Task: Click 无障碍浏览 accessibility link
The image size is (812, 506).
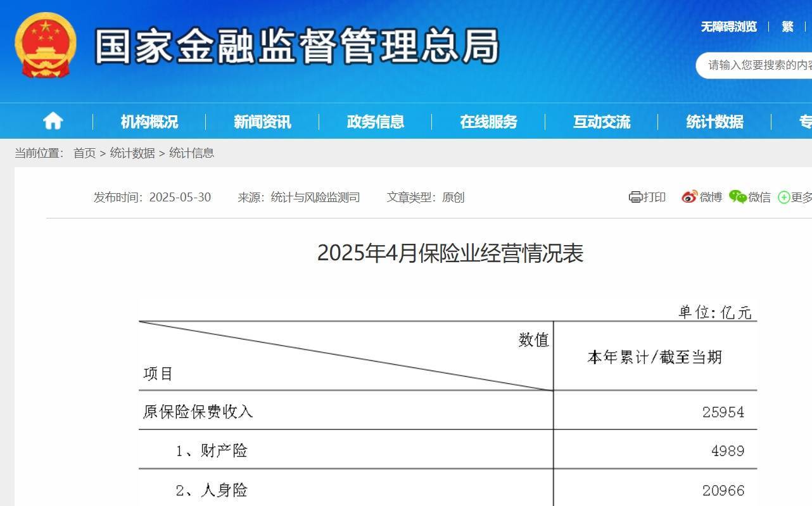Action: coord(728,27)
